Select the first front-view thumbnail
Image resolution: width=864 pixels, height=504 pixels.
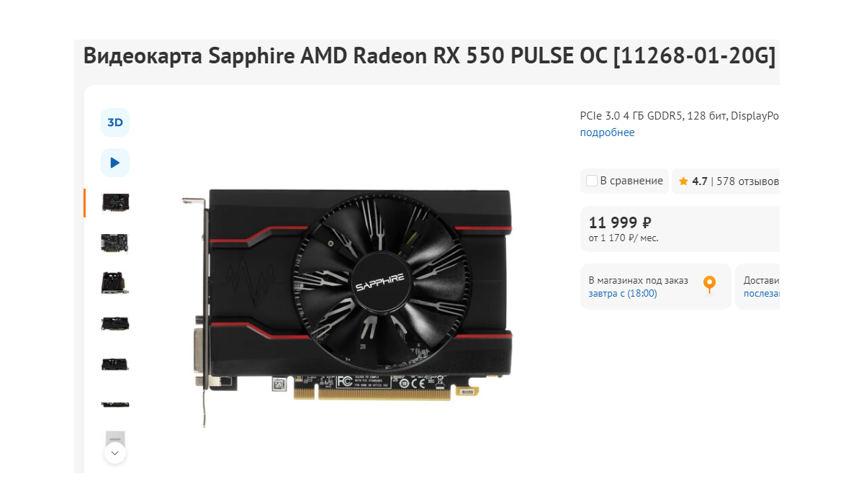(115, 203)
